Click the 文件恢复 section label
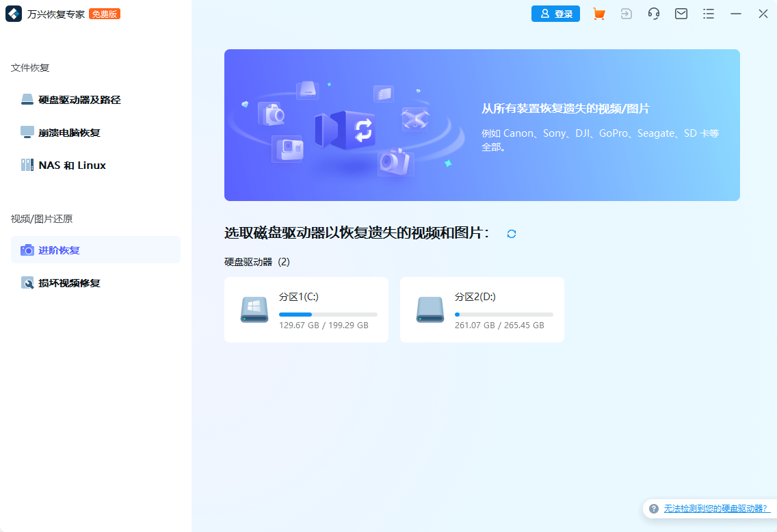The width and height of the screenshot is (777, 532). click(30, 68)
